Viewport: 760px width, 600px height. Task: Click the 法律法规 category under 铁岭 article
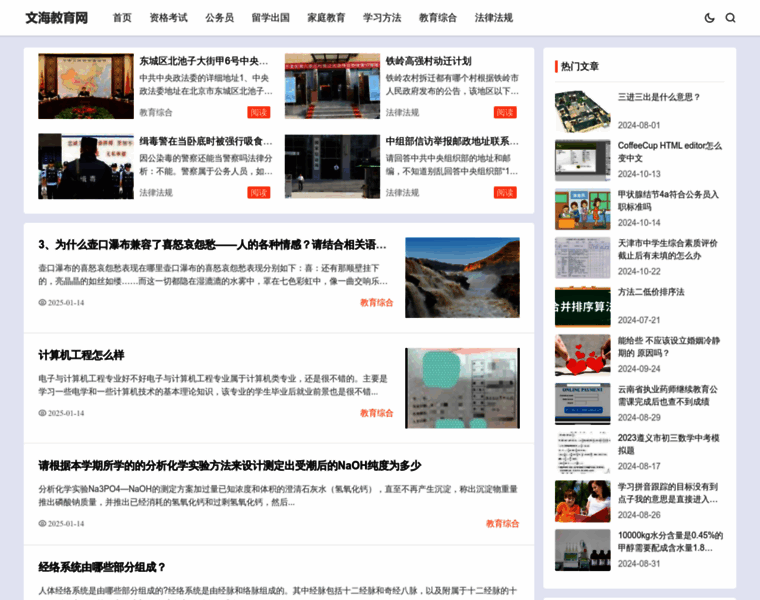(402, 112)
